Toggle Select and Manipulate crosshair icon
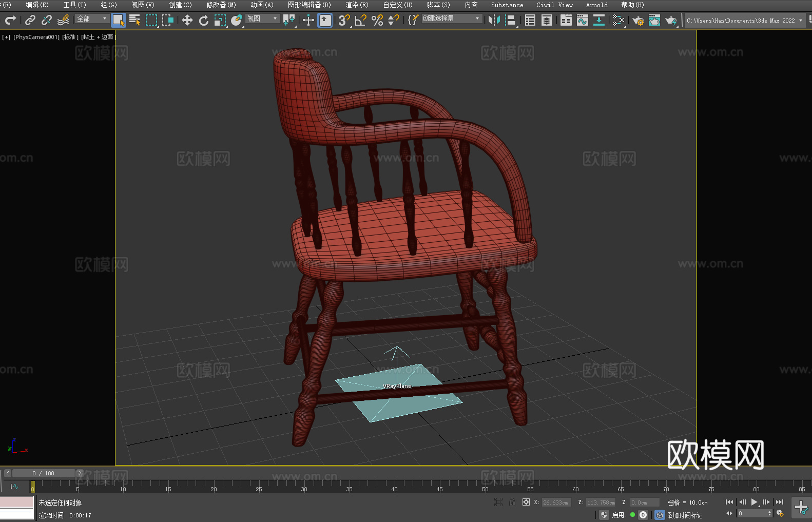Viewport: 812px width, 522px height. coord(308,20)
